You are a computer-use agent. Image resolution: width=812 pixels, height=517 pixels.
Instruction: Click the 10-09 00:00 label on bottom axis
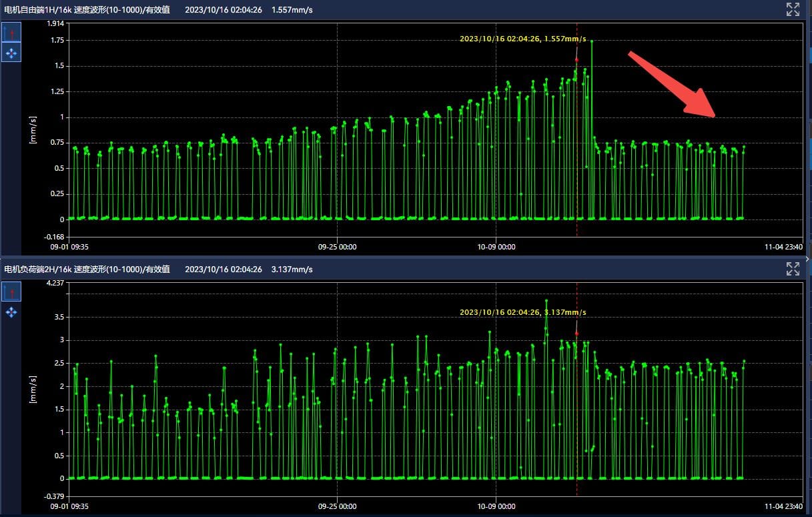tap(496, 506)
